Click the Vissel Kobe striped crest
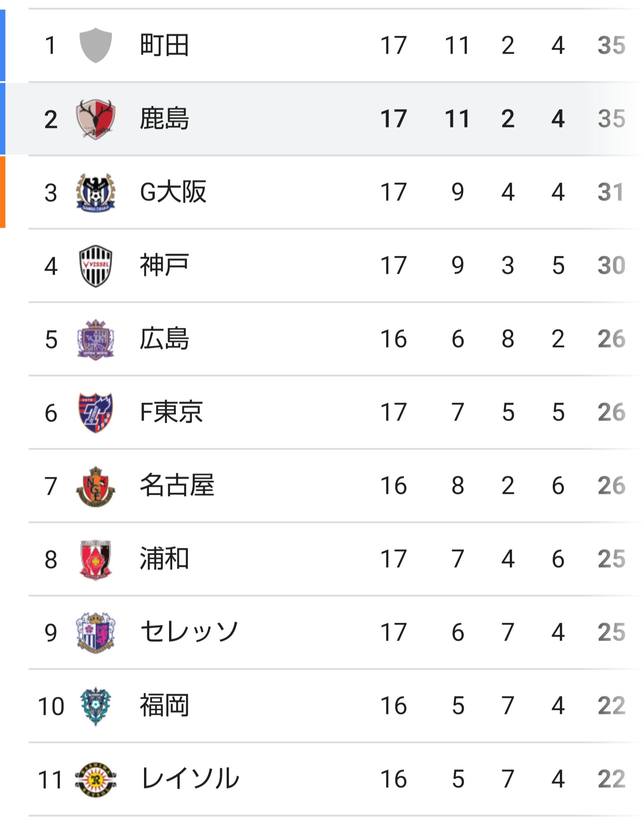Screen dimensions: 644x820 point(96,266)
